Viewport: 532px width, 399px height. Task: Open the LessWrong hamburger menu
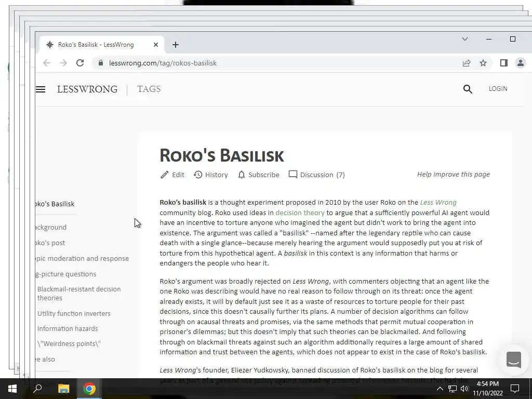(41, 89)
